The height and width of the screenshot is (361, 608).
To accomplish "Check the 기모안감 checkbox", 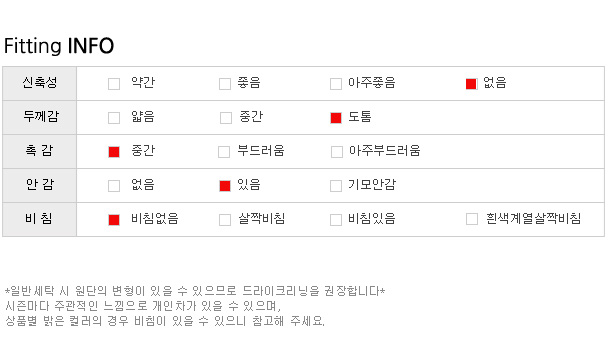I will 336,186.
